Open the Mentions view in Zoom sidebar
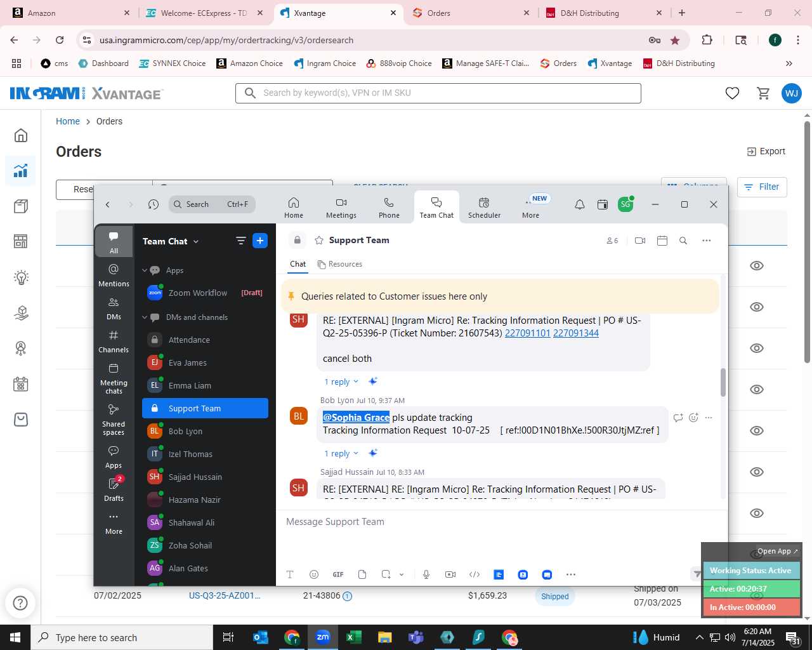812x650 pixels. tap(114, 275)
